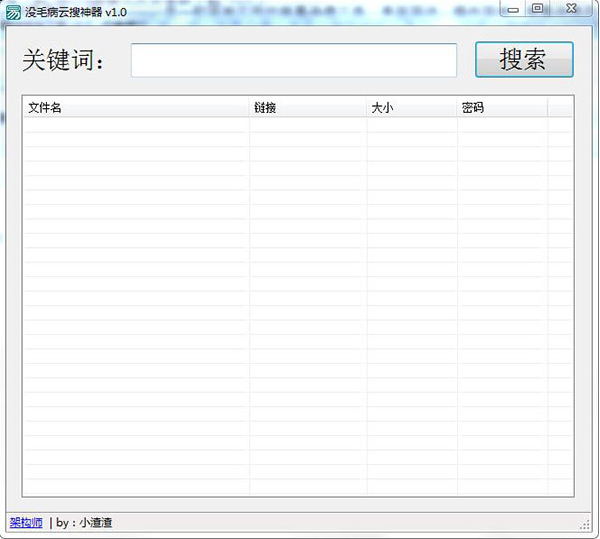The height and width of the screenshot is (539, 600).
Task: Click the 大小 column header
Action: (x=411, y=107)
